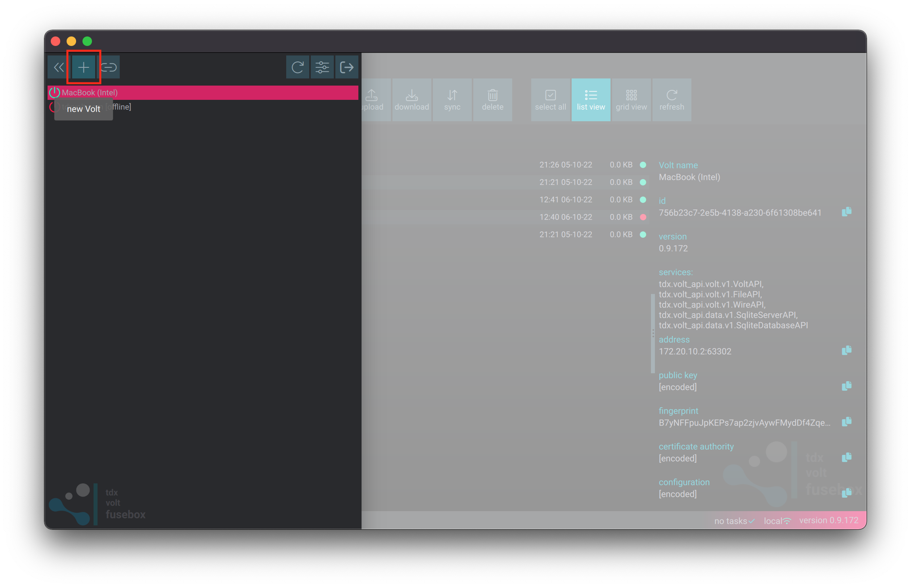
Task: Collapse the sidebar with double-chevron icon
Action: pos(59,67)
